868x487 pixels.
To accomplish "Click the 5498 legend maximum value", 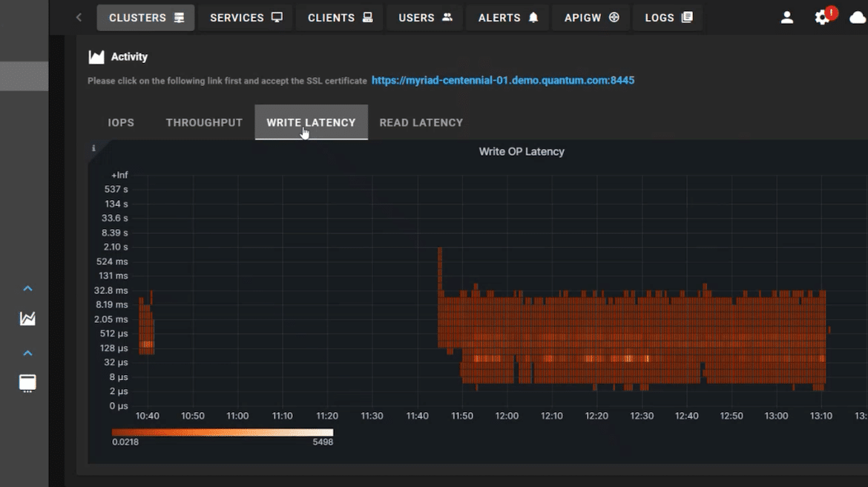I will (323, 442).
